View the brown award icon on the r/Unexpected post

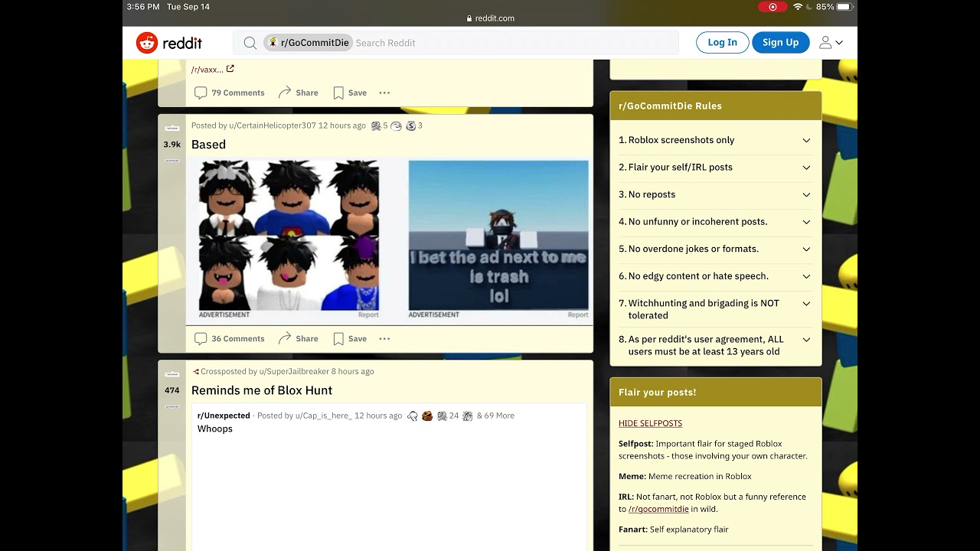[427, 416]
